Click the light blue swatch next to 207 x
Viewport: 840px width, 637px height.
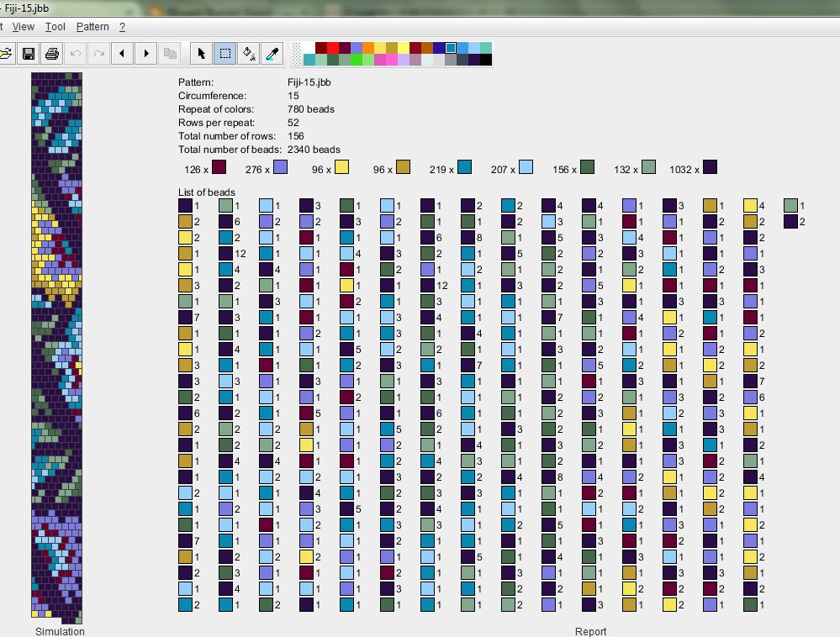point(526,167)
